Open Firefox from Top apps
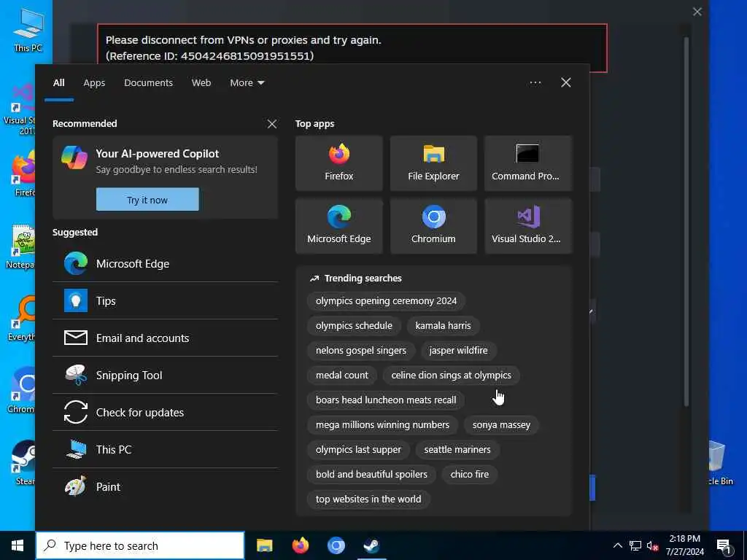747x560 pixels. [x=338, y=163]
